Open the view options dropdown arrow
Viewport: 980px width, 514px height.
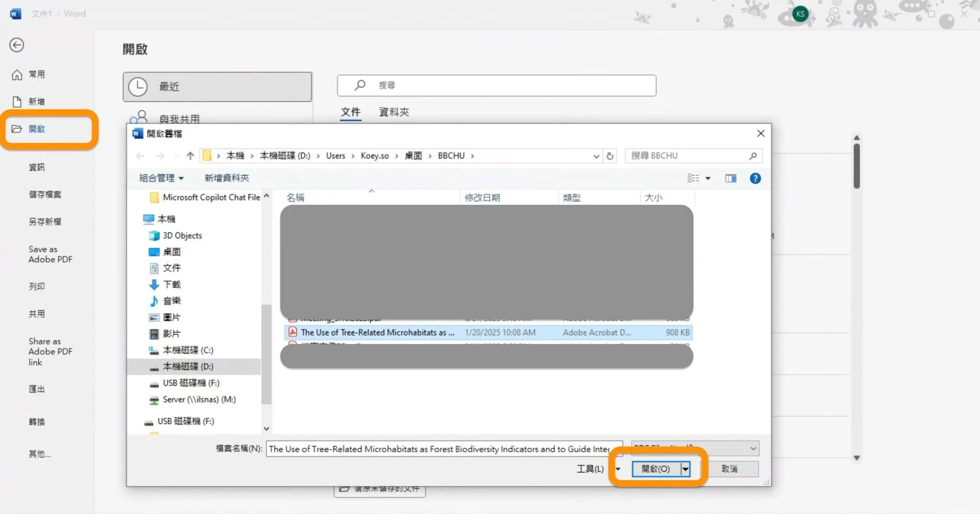click(x=708, y=179)
